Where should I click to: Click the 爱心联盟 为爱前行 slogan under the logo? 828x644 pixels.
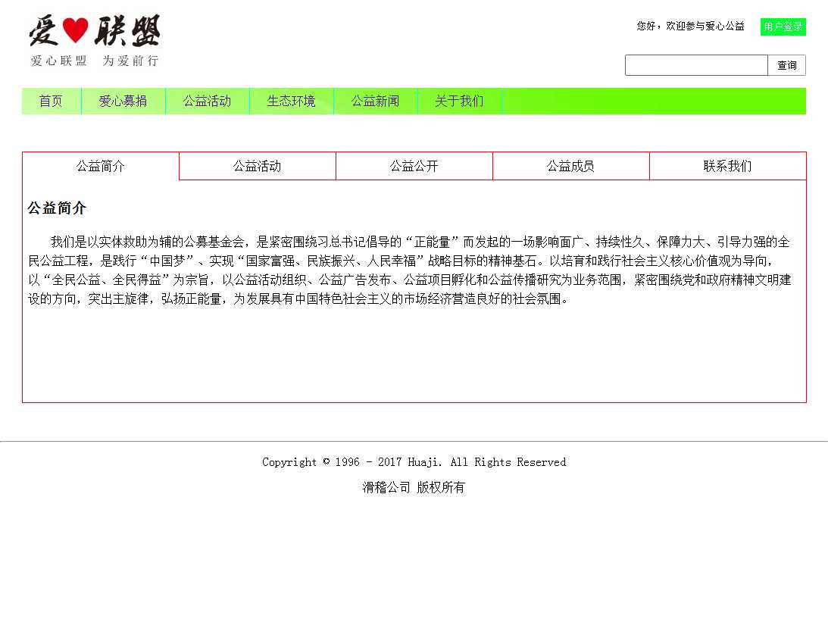tap(95, 61)
